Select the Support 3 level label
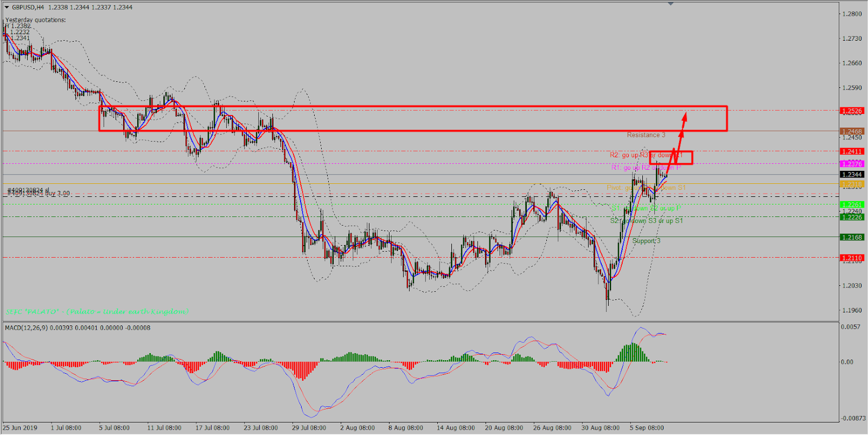Image resolution: width=868 pixels, height=435 pixels. [x=646, y=241]
